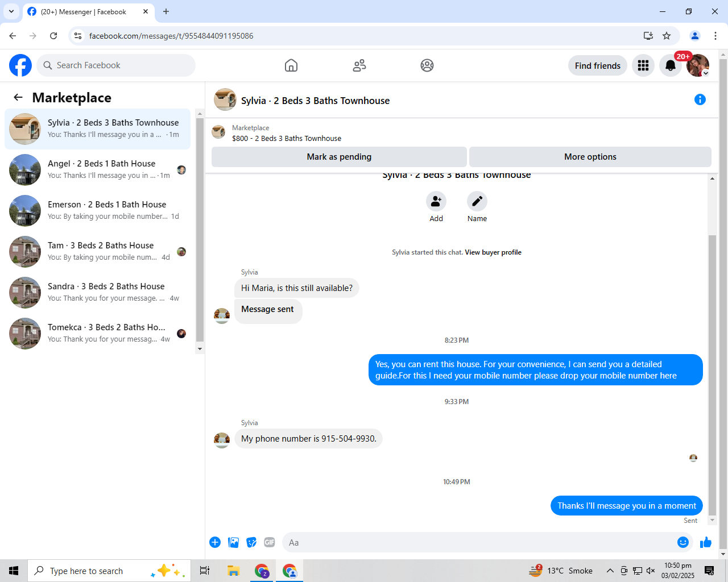Click the Windows taskbar search box

click(108, 571)
